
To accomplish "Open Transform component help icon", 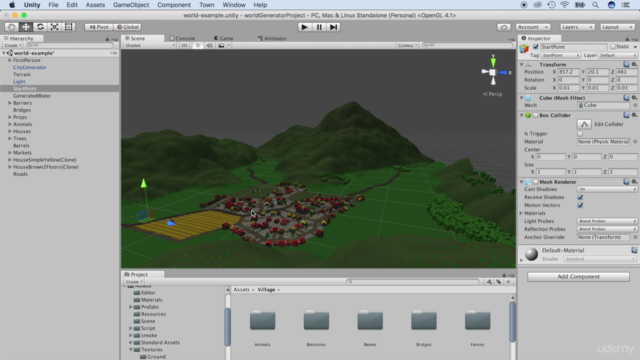I will click(x=626, y=64).
